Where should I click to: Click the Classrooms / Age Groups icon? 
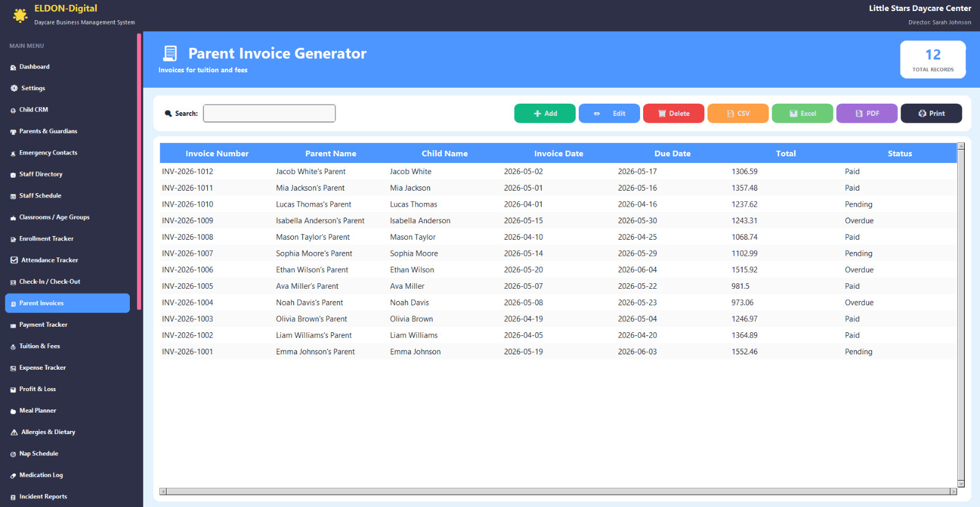[13, 218]
